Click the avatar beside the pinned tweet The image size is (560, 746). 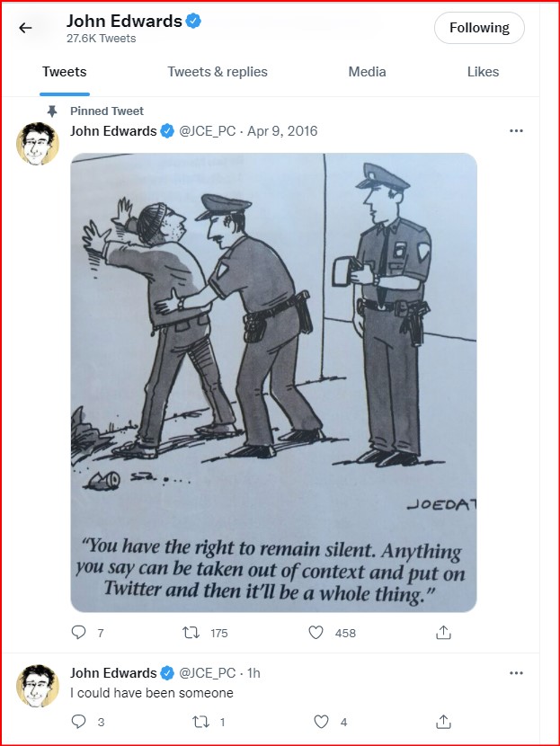(38, 144)
